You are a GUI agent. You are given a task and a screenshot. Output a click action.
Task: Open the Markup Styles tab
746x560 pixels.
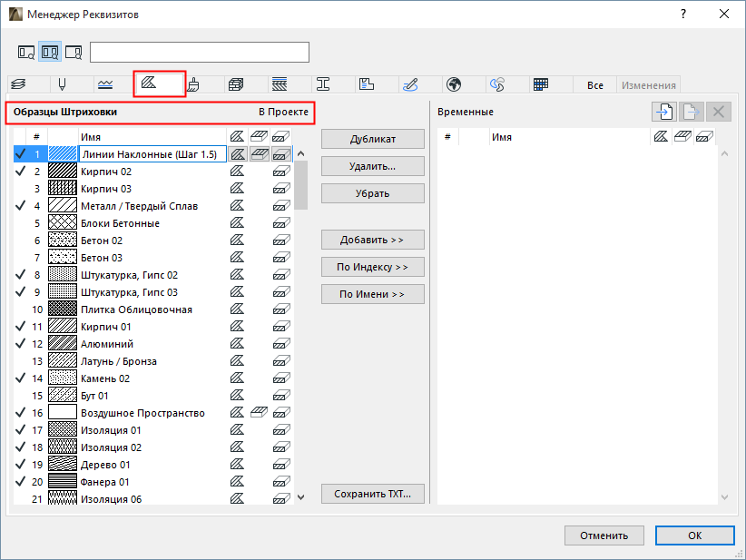410,84
